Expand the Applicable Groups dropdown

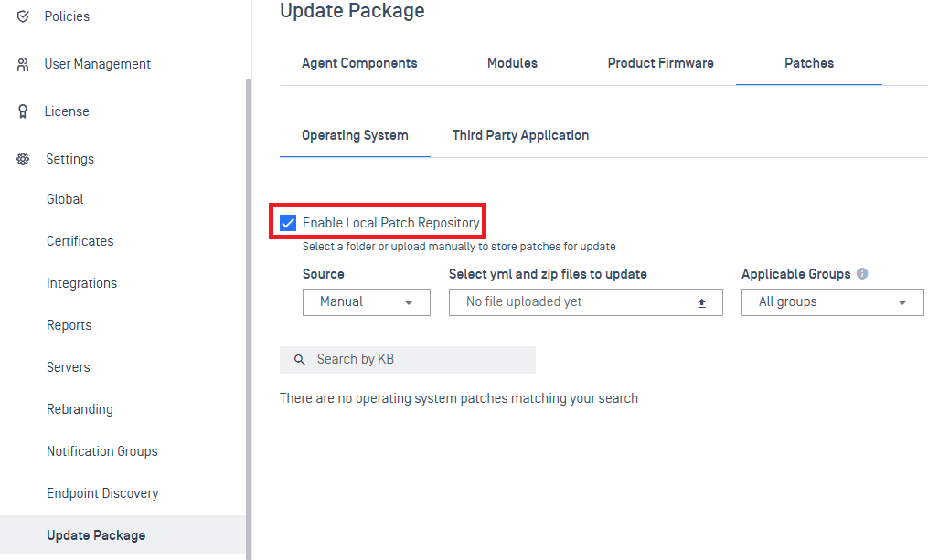point(832,301)
